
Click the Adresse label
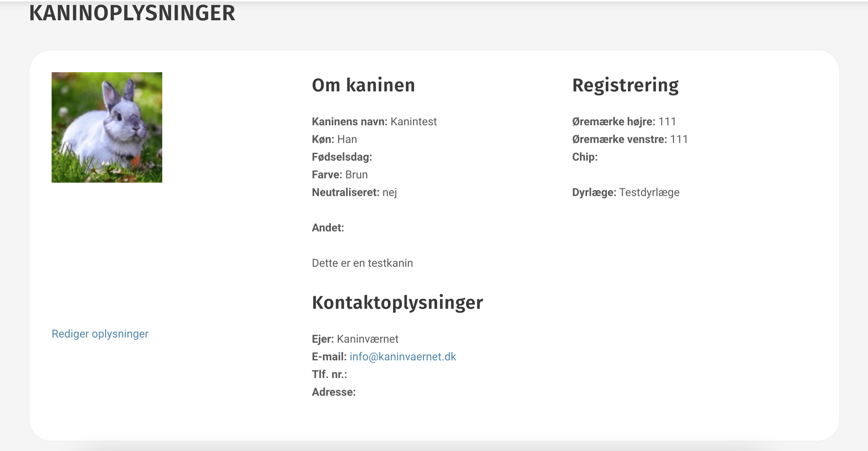(334, 392)
